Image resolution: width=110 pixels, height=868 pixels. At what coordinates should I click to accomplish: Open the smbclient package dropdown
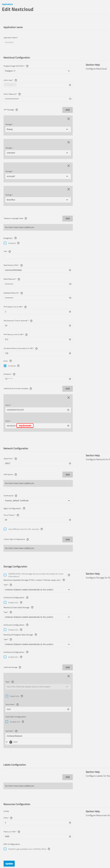click(x=38, y=153)
